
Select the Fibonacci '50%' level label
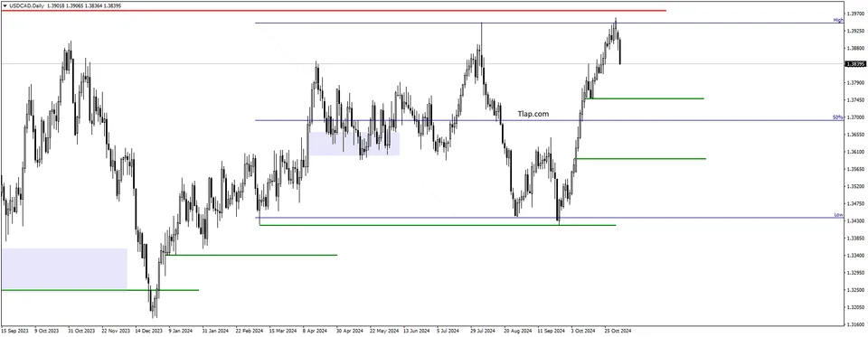coord(839,117)
